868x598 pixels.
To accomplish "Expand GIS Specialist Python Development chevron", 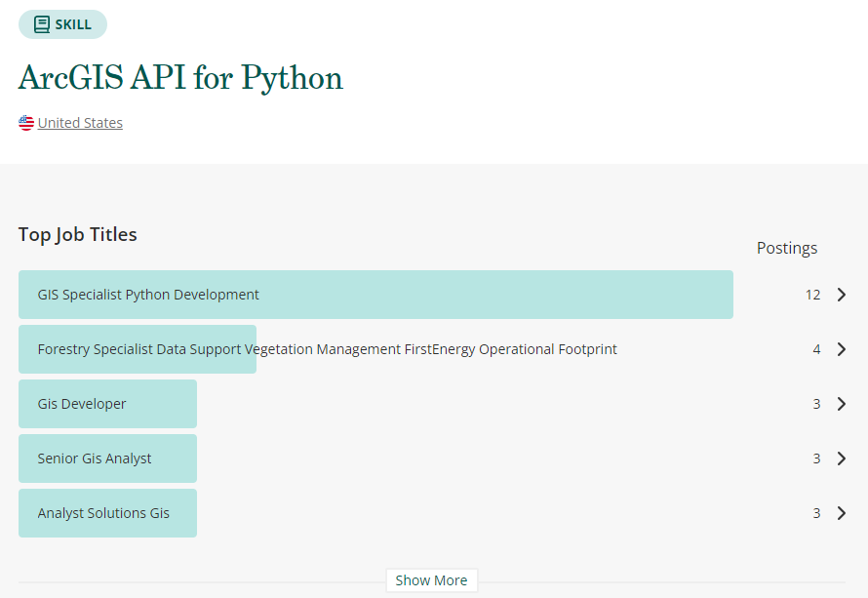I will coord(842,295).
